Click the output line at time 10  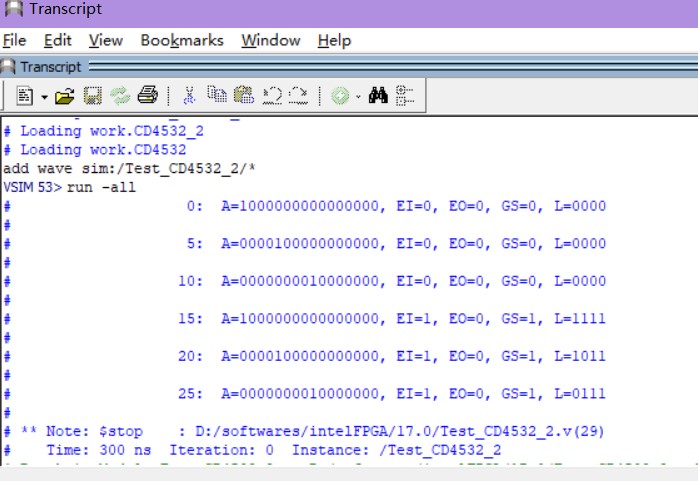click(x=305, y=281)
